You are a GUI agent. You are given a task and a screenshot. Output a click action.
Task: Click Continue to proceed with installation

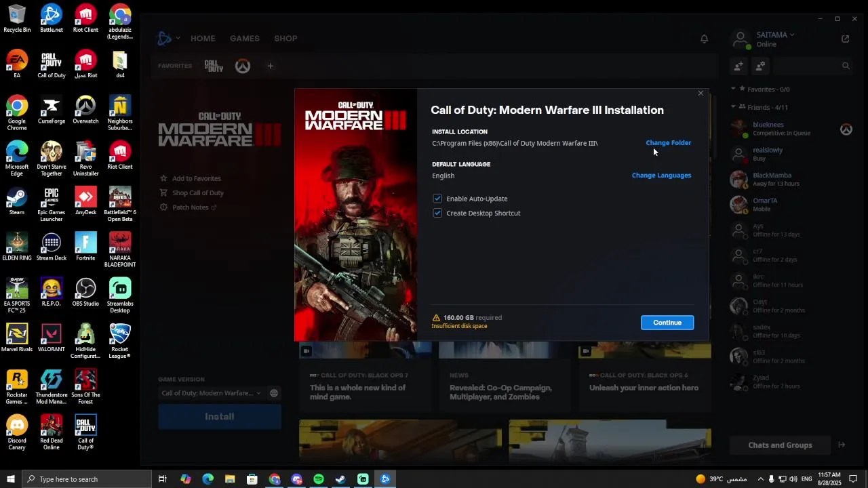click(667, 323)
